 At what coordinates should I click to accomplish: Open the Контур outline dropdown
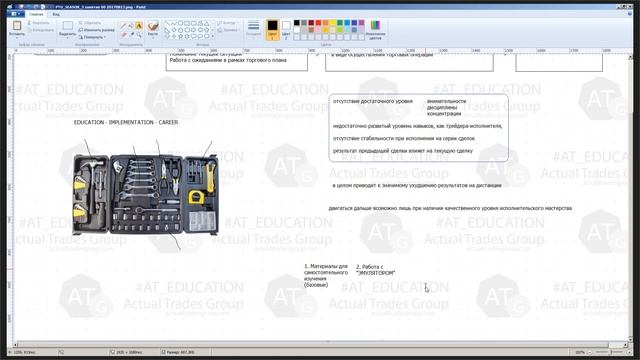click(x=227, y=23)
